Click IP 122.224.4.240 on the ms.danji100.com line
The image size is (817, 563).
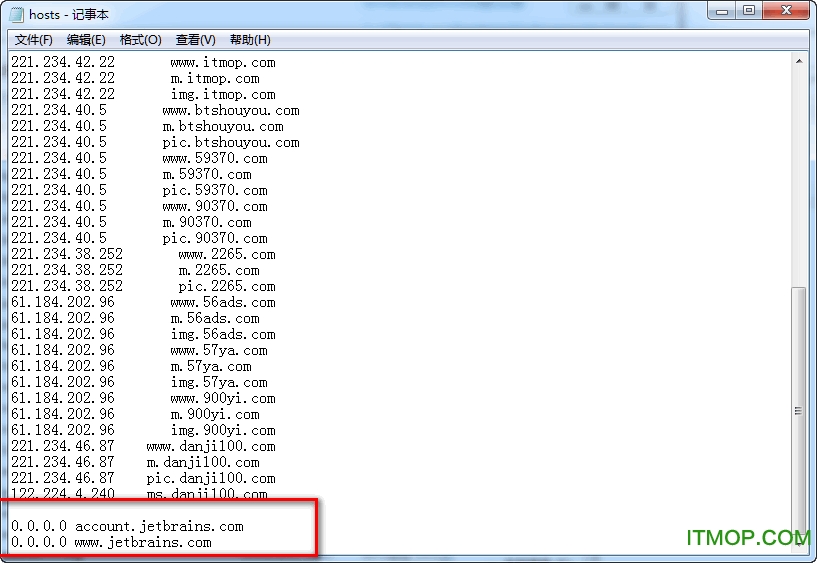pos(63,493)
